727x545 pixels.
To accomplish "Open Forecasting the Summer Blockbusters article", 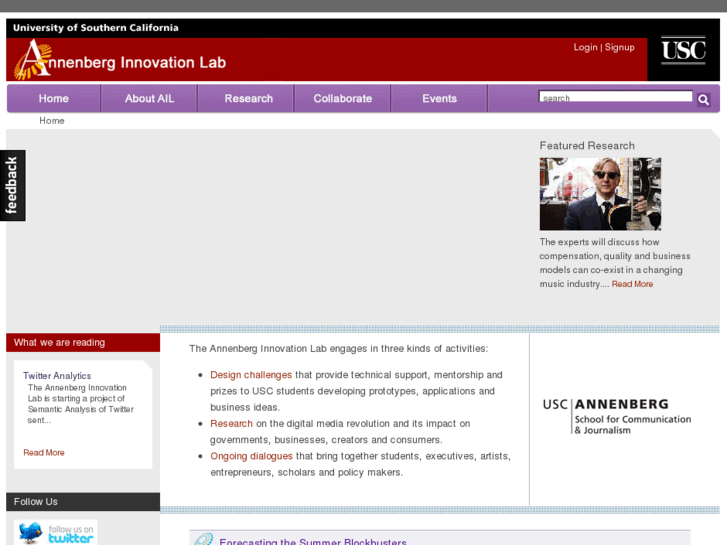I will (x=312, y=541).
